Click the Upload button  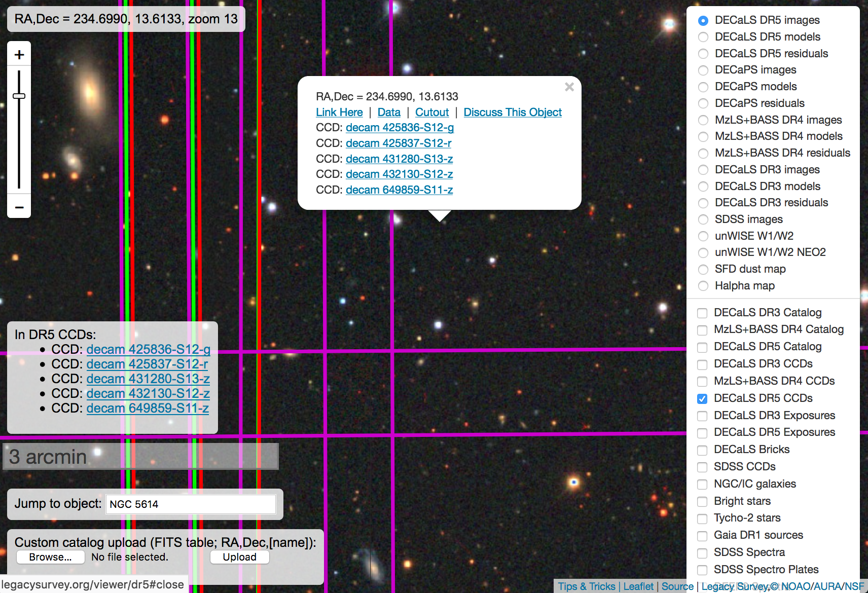[239, 557]
